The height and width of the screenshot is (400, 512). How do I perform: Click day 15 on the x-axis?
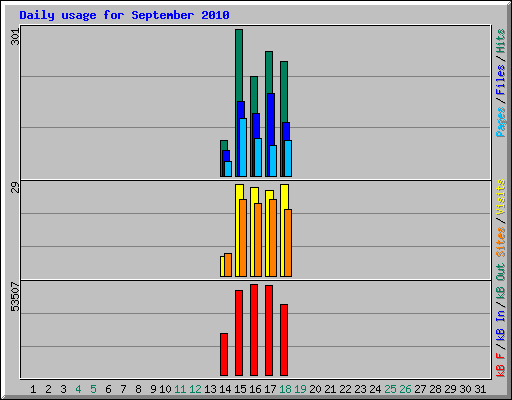[240, 389]
